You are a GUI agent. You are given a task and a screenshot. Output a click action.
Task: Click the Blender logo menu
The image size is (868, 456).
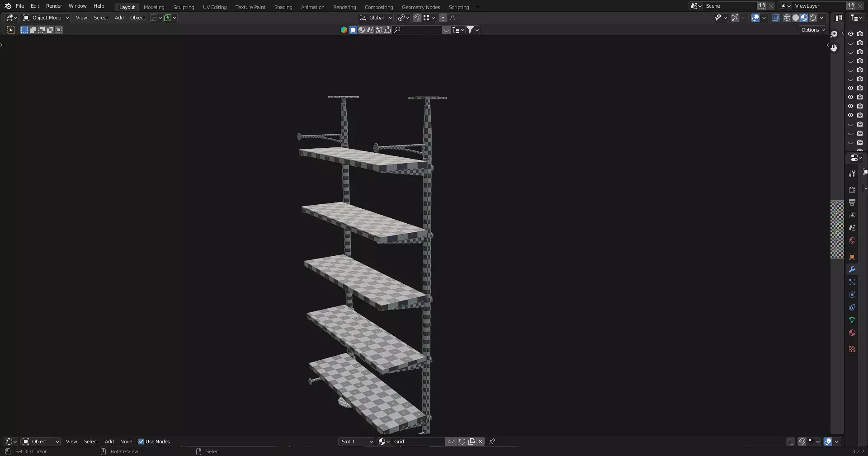pyautogui.click(x=8, y=6)
